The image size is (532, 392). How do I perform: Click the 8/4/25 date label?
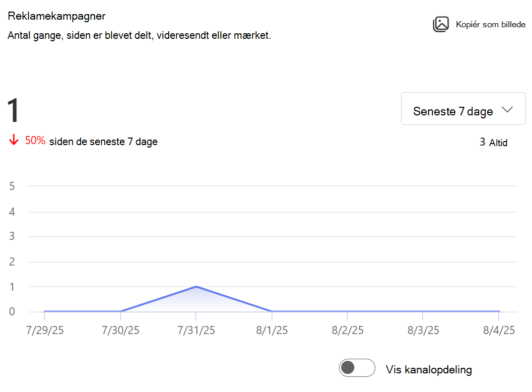499,330
